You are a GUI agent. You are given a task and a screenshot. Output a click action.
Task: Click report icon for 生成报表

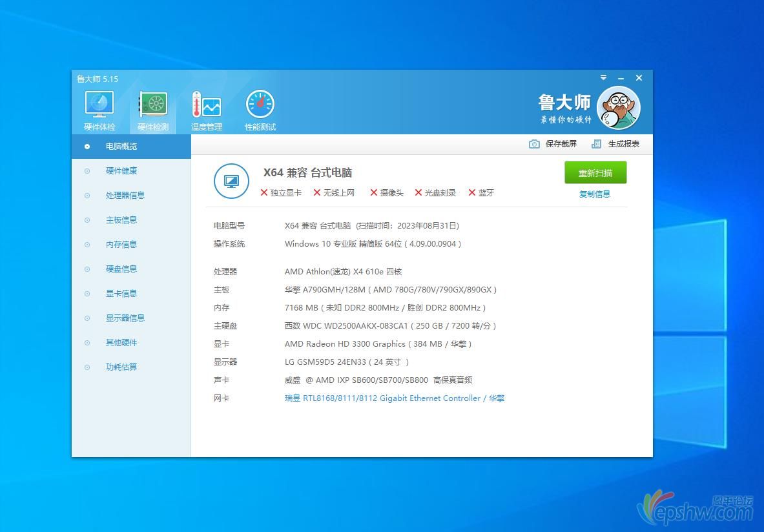coord(596,144)
